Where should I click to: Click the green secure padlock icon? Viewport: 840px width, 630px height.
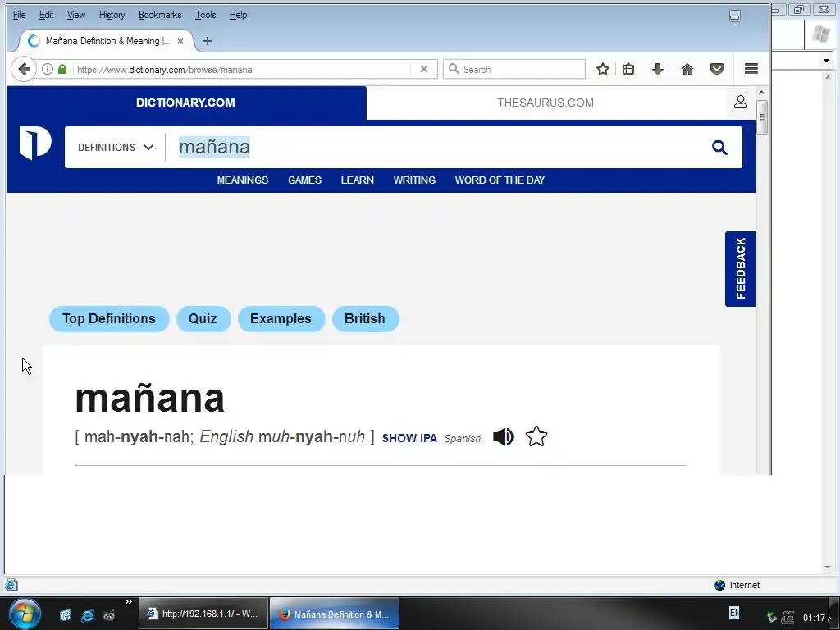(x=62, y=69)
